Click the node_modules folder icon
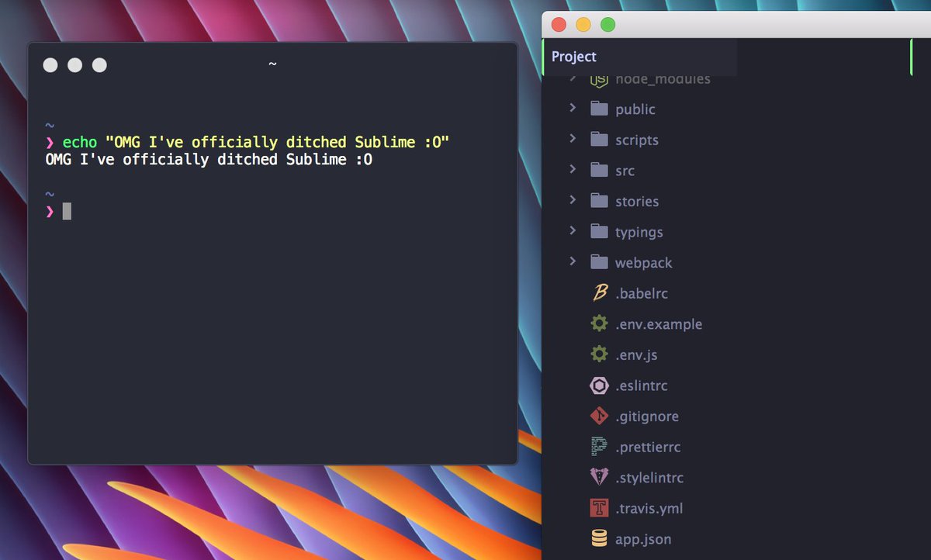 [x=599, y=79]
